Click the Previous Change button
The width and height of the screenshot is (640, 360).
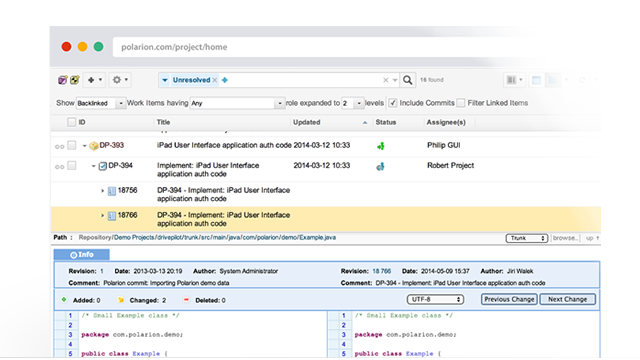[x=509, y=299]
